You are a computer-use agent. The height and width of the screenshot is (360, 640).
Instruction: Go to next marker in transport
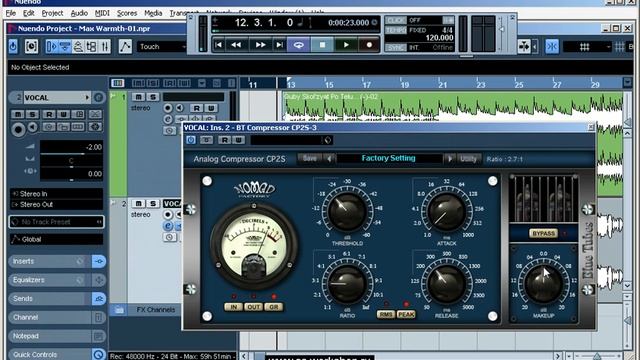[x=279, y=45]
